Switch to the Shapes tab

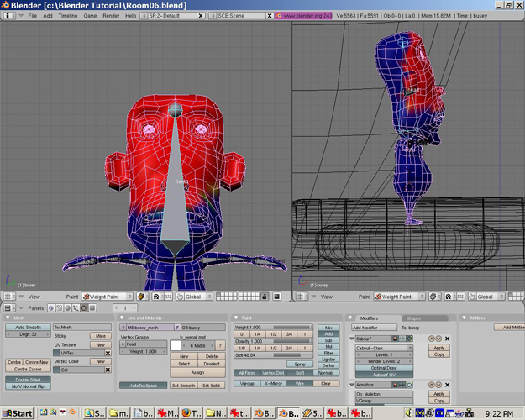[x=413, y=318]
